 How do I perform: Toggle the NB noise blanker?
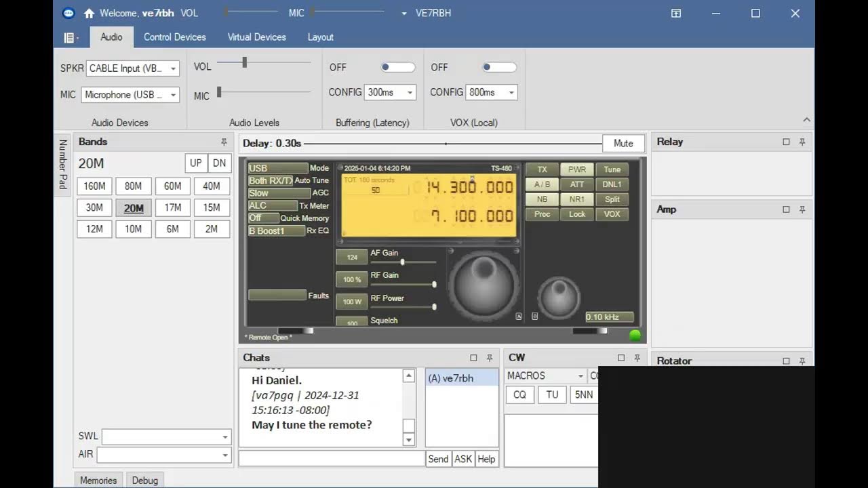click(542, 199)
